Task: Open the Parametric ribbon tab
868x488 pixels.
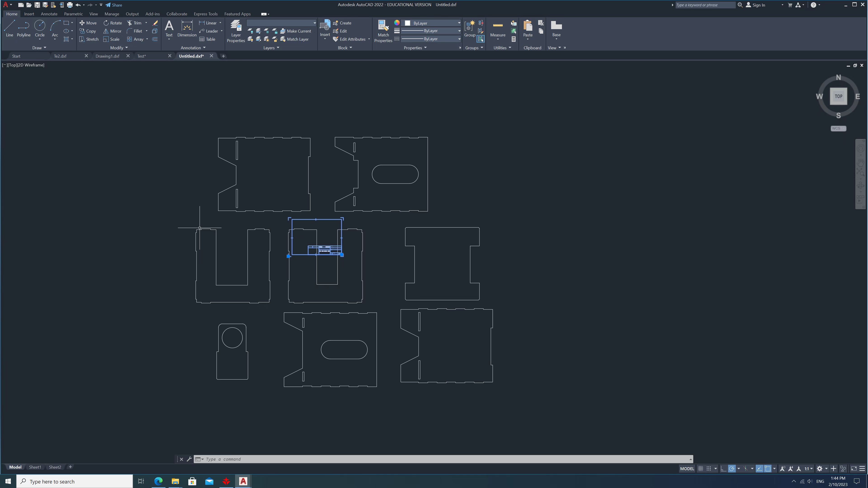Action: (73, 14)
